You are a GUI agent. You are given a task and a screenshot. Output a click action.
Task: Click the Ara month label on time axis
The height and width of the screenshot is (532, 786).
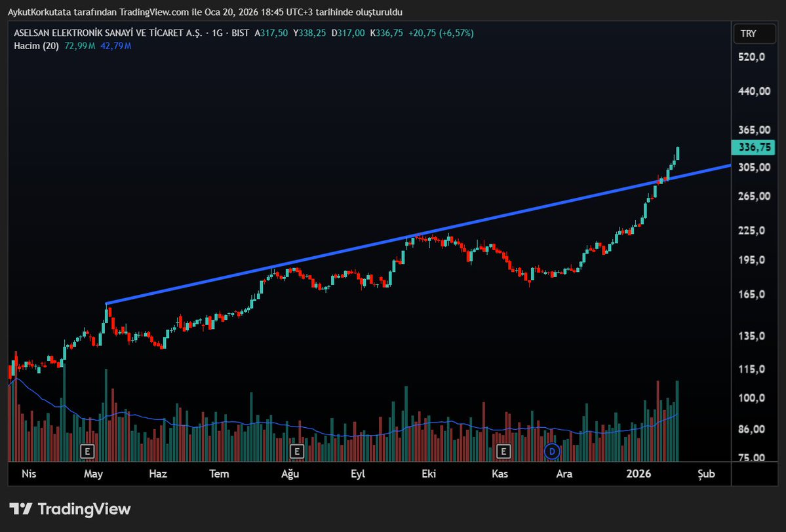point(564,474)
